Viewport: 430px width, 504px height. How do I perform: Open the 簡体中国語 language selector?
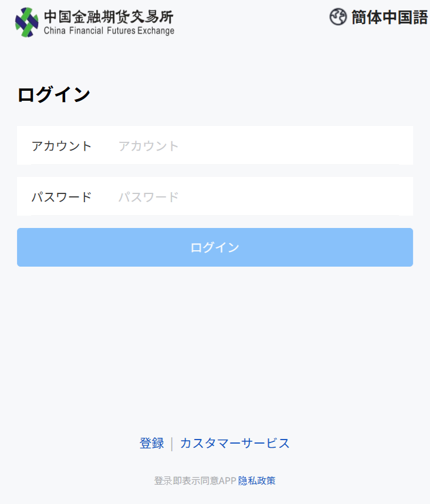[390, 17]
